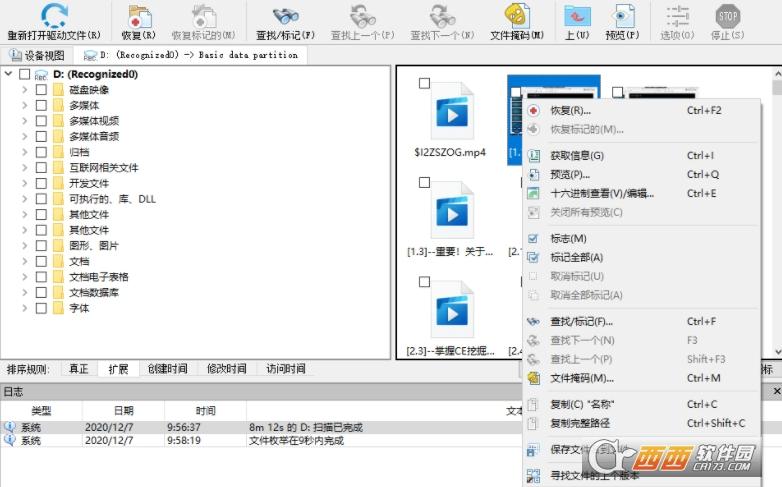782x487 pixels.
Task: Close the 日志 log panel
Action: point(777,391)
